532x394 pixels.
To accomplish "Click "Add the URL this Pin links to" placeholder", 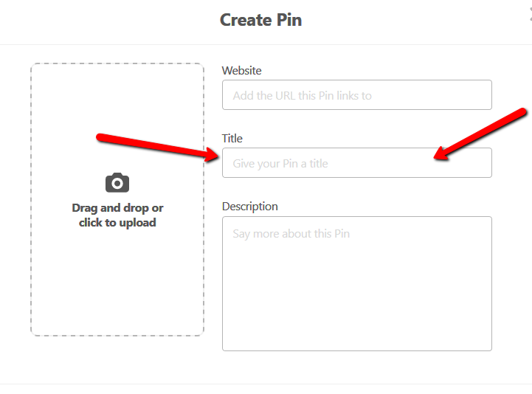I will 302,96.
